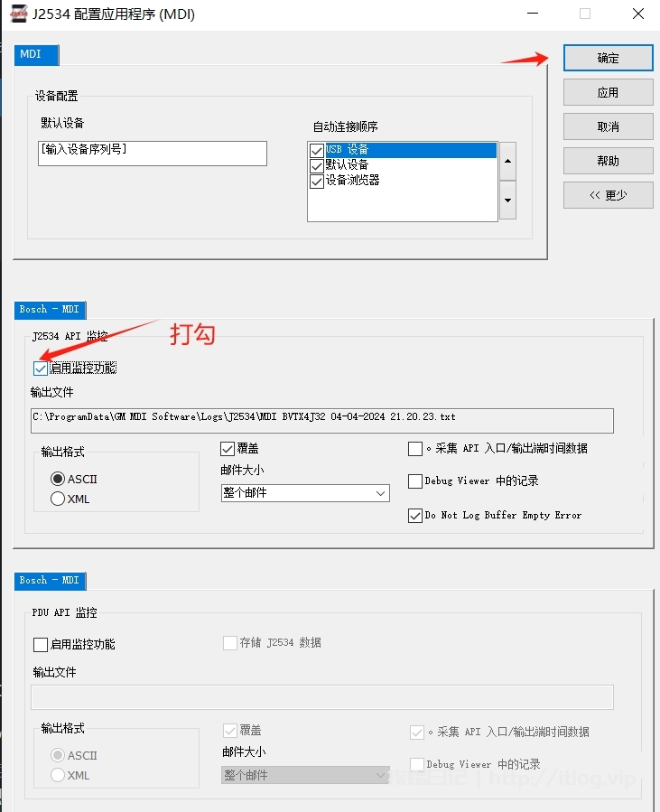Toggle USB 设备 in auto-connect list
This screenshot has height=812, width=660.
316,150
